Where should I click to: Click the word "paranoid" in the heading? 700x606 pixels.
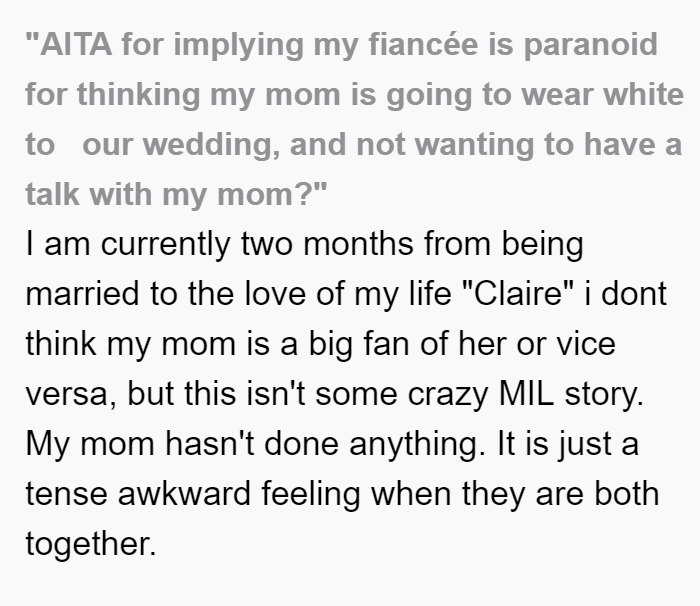click(x=590, y=46)
